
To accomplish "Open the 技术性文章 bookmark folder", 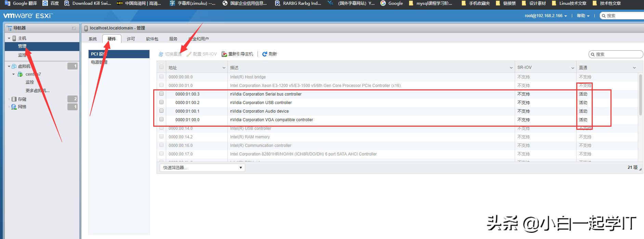I will tap(607, 3).
